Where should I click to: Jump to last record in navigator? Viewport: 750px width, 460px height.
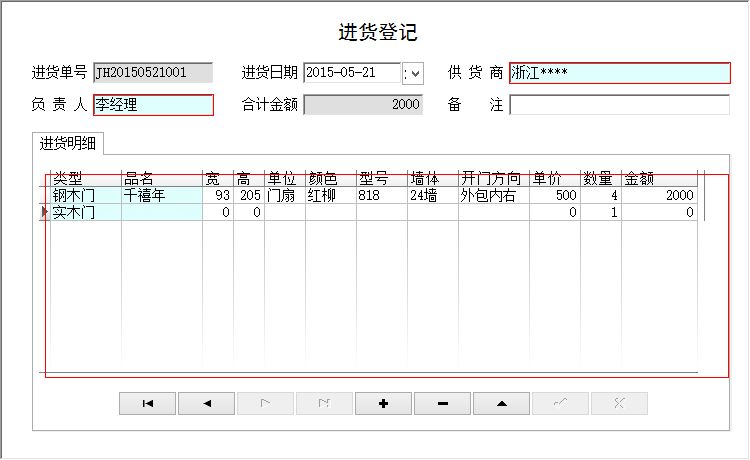pyautogui.click(x=325, y=403)
